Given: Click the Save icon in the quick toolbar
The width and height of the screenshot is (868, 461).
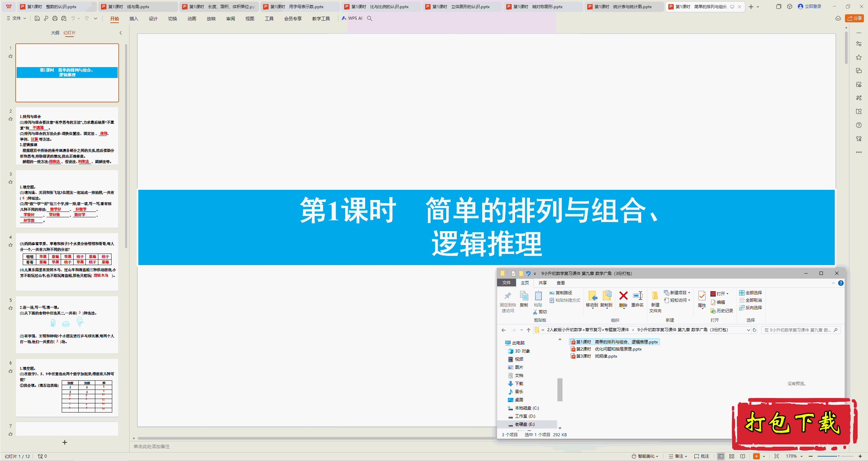Looking at the screenshot, I should (x=37, y=18).
